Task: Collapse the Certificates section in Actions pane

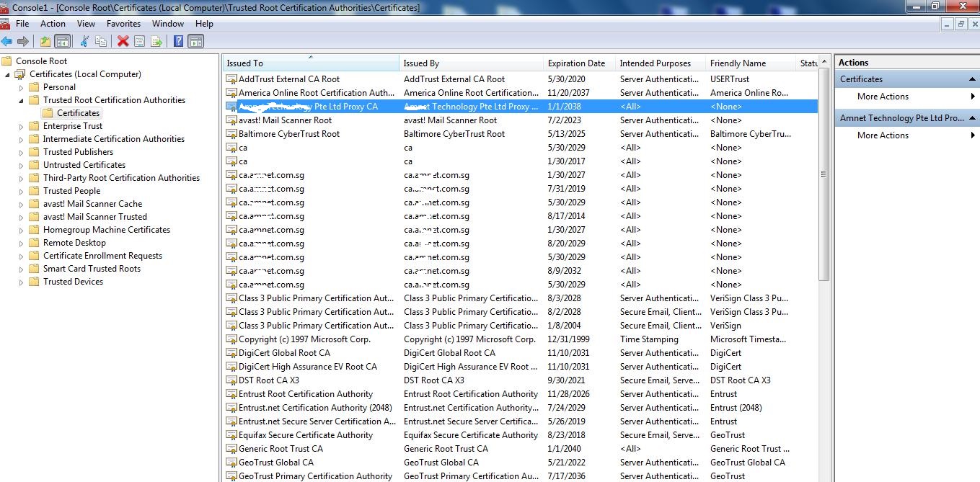Action: tap(972, 79)
